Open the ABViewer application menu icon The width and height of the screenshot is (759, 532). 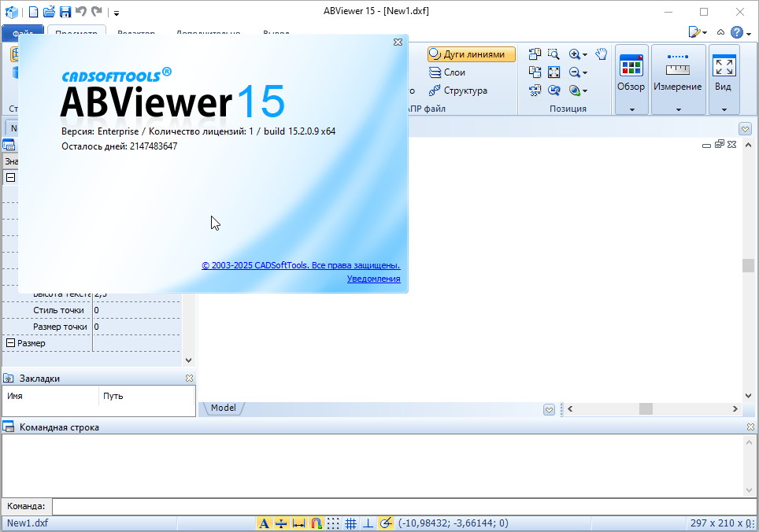pyautogui.click(x=11, y=12)
